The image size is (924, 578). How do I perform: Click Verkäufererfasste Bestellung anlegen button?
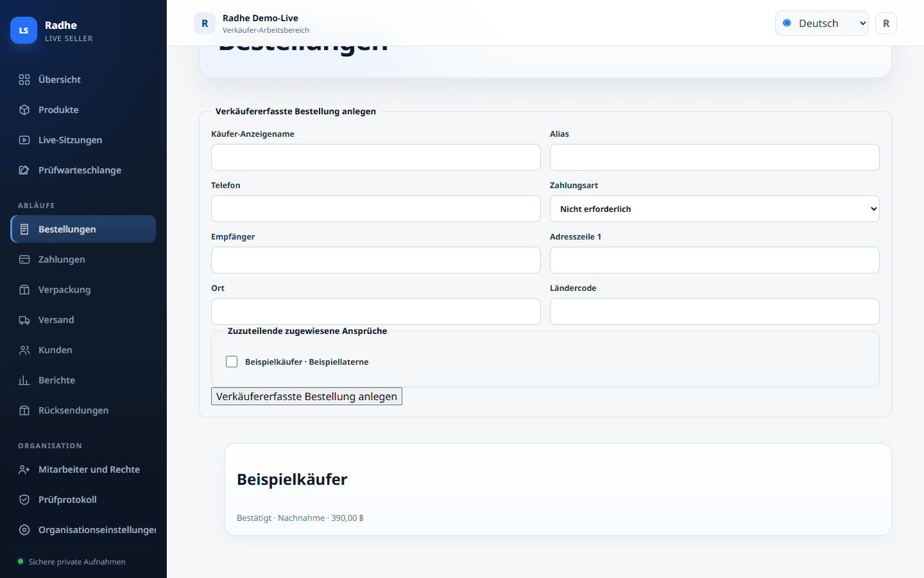(x=307, y=396)
